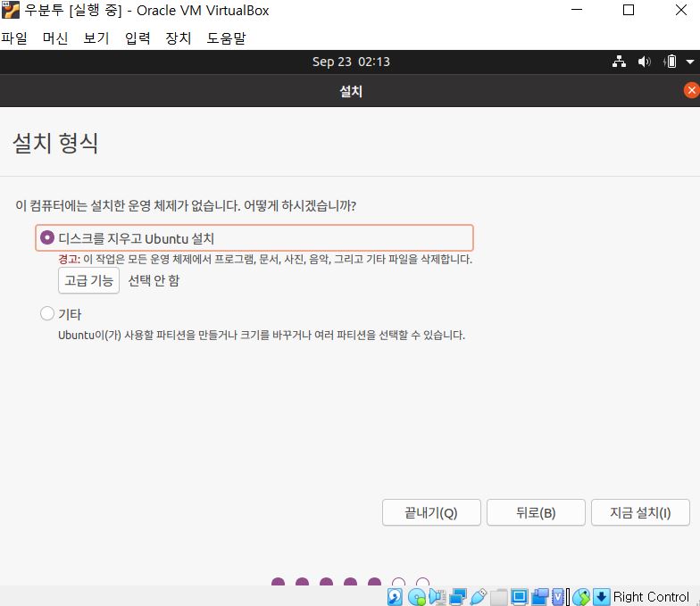Open the hard disk activity indicator
This screenshot has width=700, height=606.
pyautogui.click(x=395, y=596)
